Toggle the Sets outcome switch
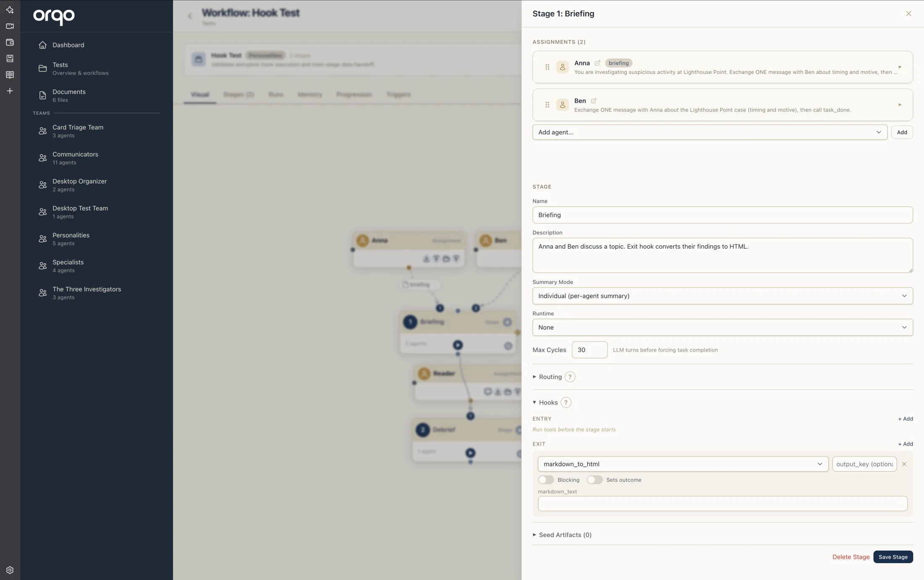Screen dimensions: 924x580 pyautogui.click(x=595, y=480)
